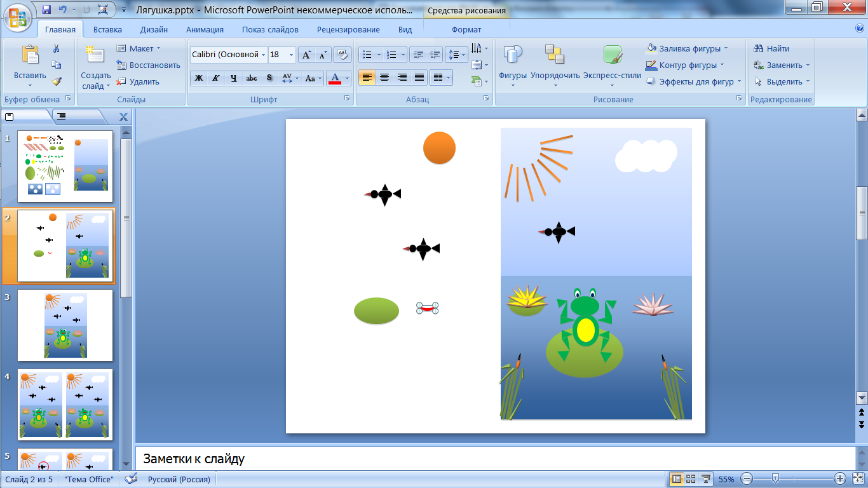Image resolution: width=868 pixels, height=488 pixels.
Task: Open PowerPoint help question mark
Action: [x=860, y=29]
